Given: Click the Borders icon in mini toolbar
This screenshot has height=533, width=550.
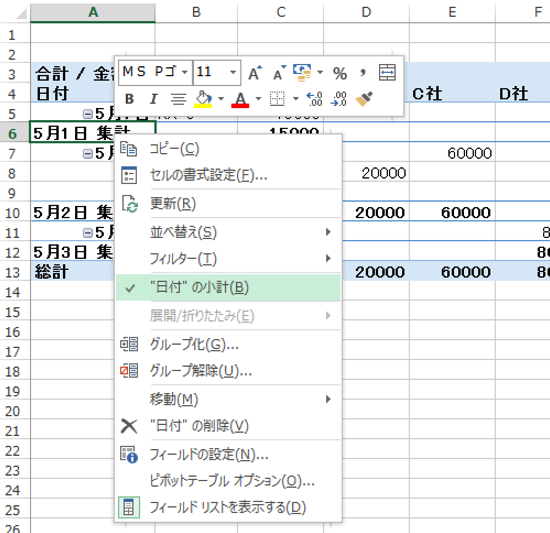Looking at the screenshot, I should (x=277, y=99).
